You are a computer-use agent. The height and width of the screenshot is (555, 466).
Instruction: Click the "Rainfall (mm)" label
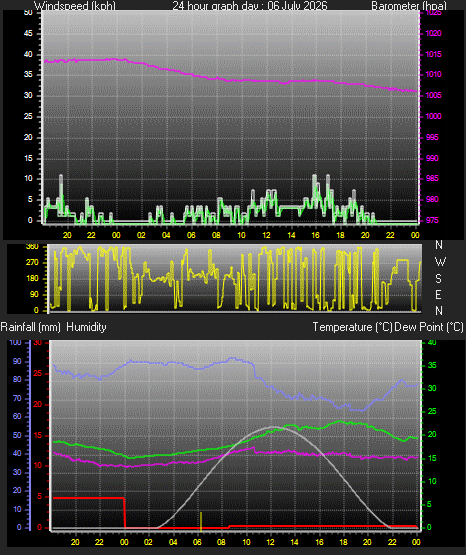pos(30,327)
